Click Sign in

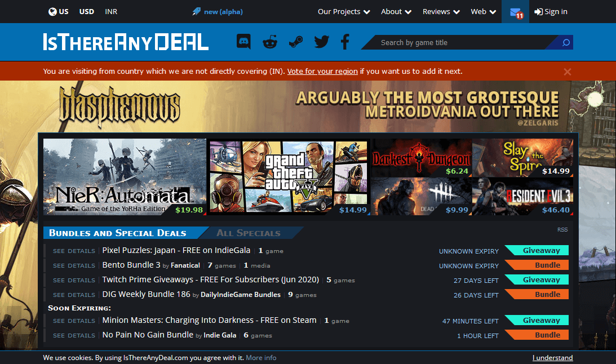551,12
